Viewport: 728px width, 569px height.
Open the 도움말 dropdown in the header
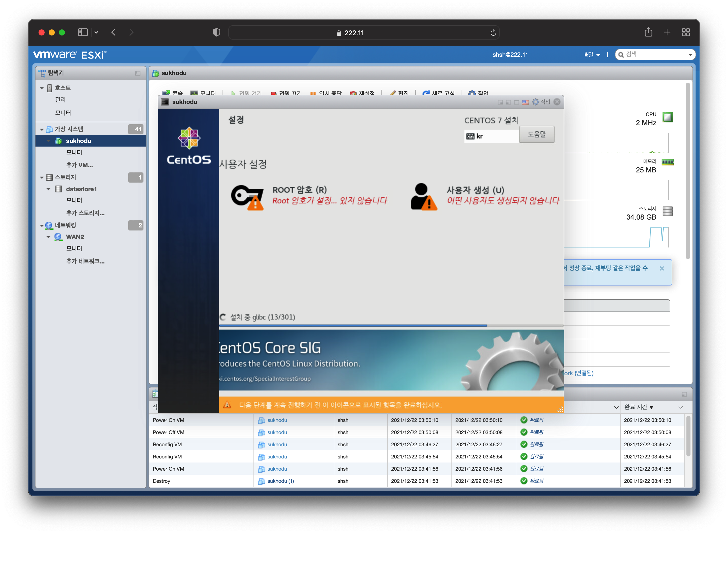pos(592,55)
